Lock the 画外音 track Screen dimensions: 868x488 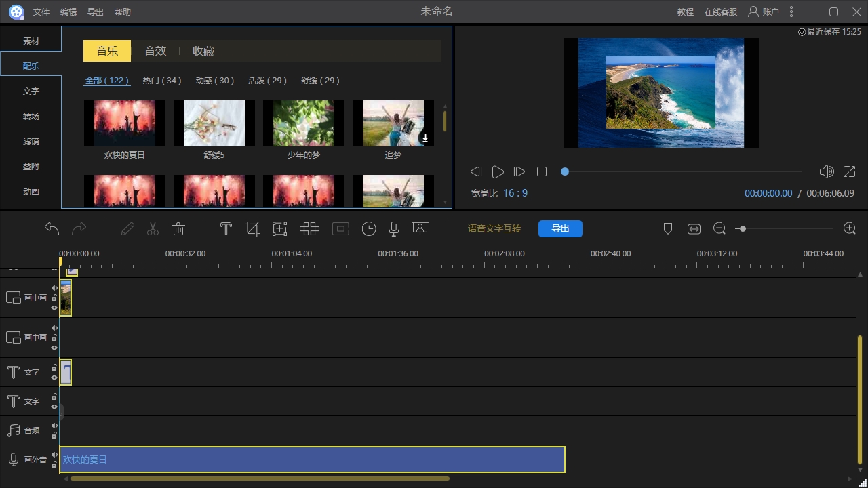(54, 465)
